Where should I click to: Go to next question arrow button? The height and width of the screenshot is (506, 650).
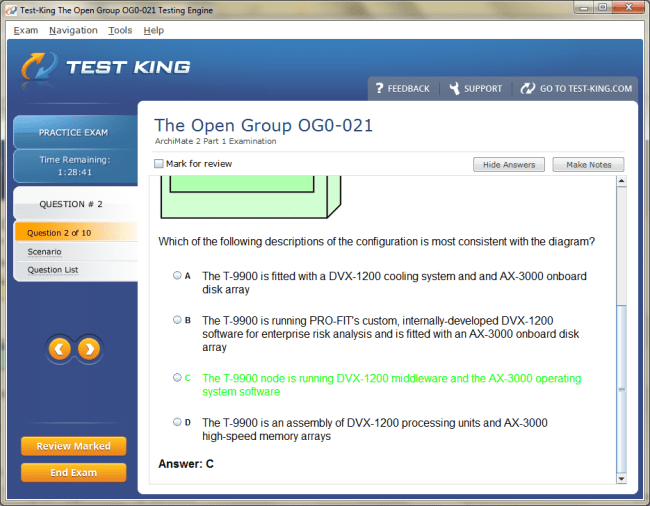pos(89,349)
